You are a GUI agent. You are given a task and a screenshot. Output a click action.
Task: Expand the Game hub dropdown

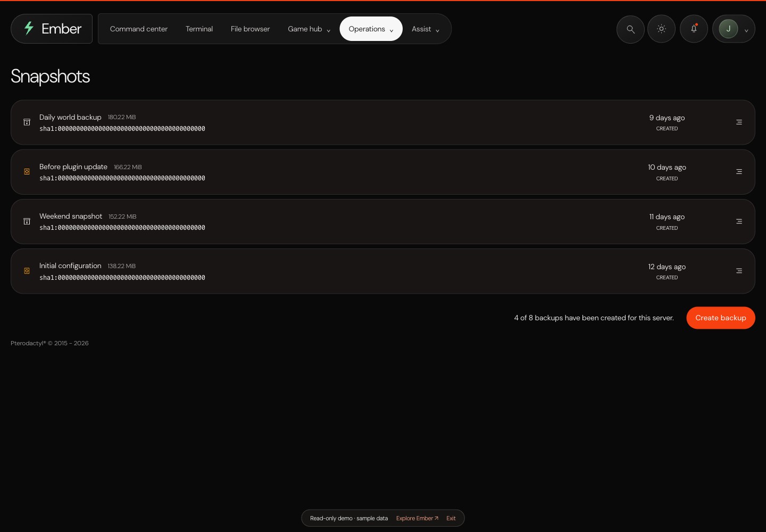309,29
